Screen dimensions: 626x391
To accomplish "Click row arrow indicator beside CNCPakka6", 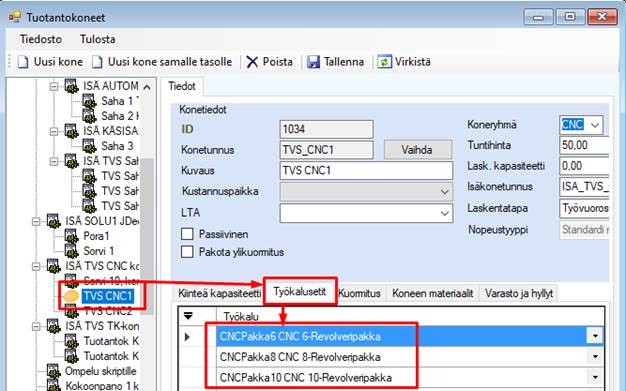I will tap(187, 337).
